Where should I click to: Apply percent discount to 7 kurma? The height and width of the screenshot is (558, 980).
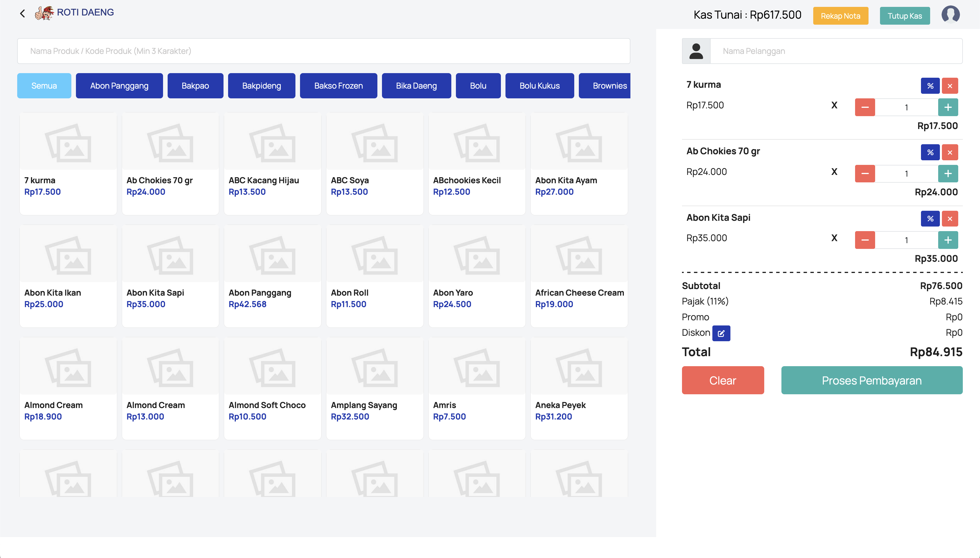pos(930,86)
